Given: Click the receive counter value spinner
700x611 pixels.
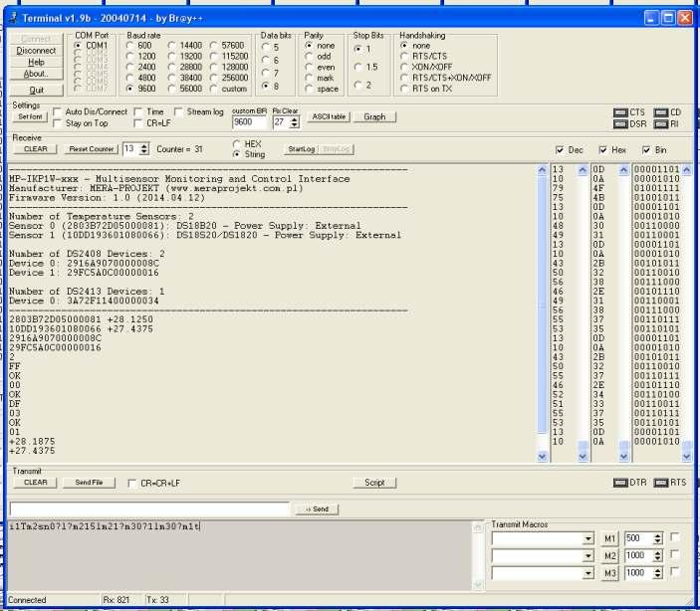Looking at the screenshot, I should tap(144, 149).
